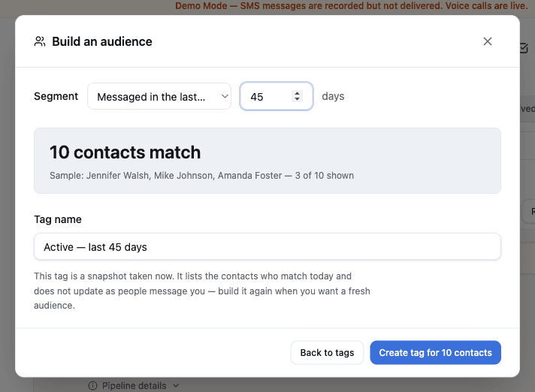Increase the days value with stepper
Screen dimensions: 535x392
(x=298, y=93)
